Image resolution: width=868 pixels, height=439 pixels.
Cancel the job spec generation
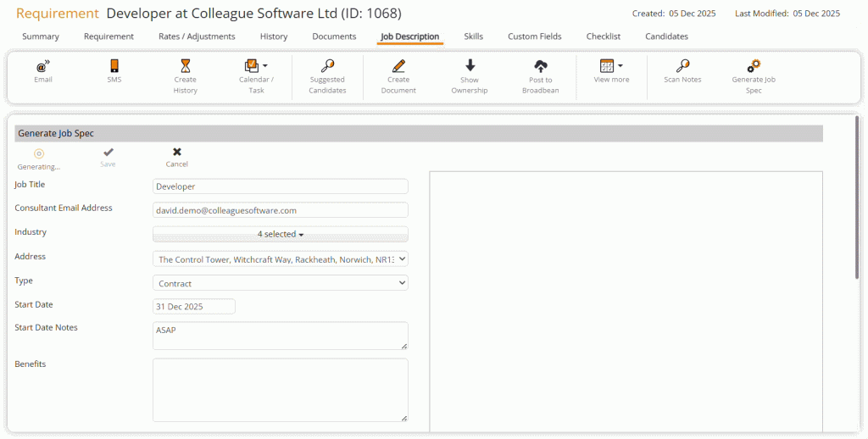click(176, 157)
